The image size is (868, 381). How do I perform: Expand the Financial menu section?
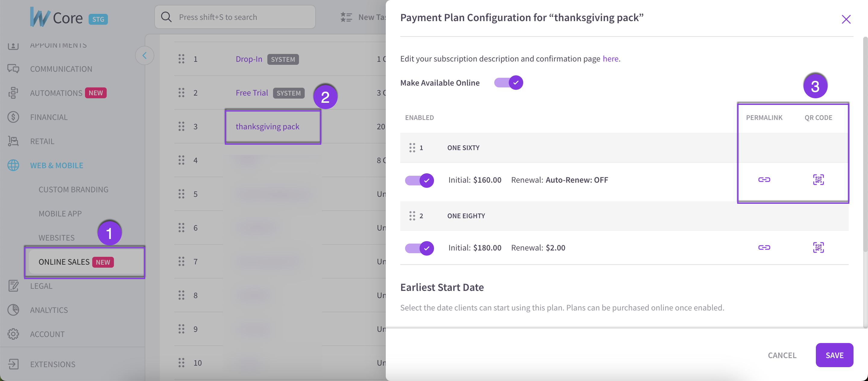[x=49, y=117]
